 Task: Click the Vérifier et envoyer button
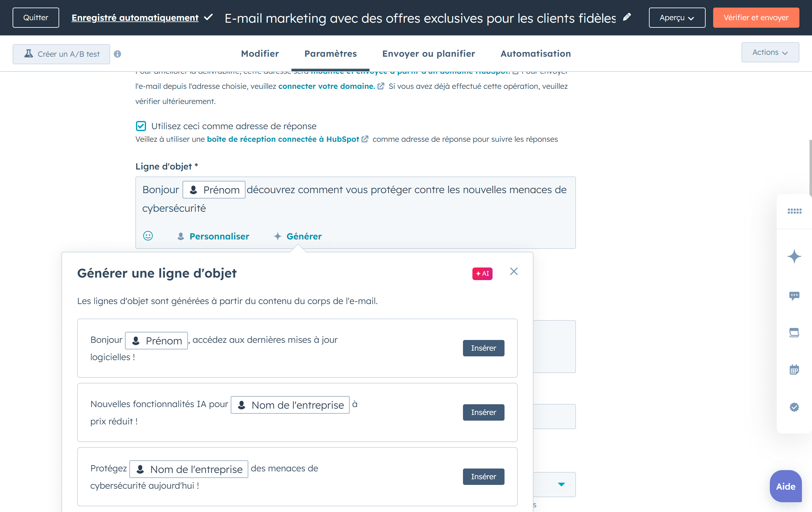[755, 18]
